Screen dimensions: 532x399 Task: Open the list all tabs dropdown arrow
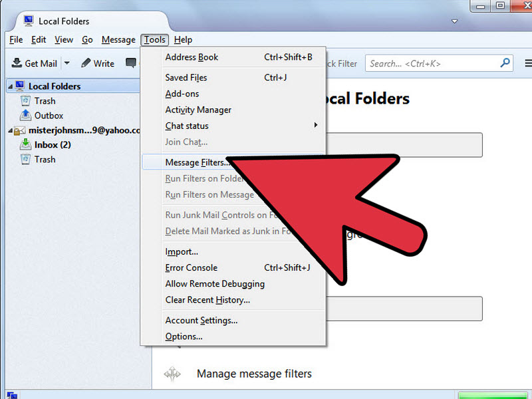455,21
